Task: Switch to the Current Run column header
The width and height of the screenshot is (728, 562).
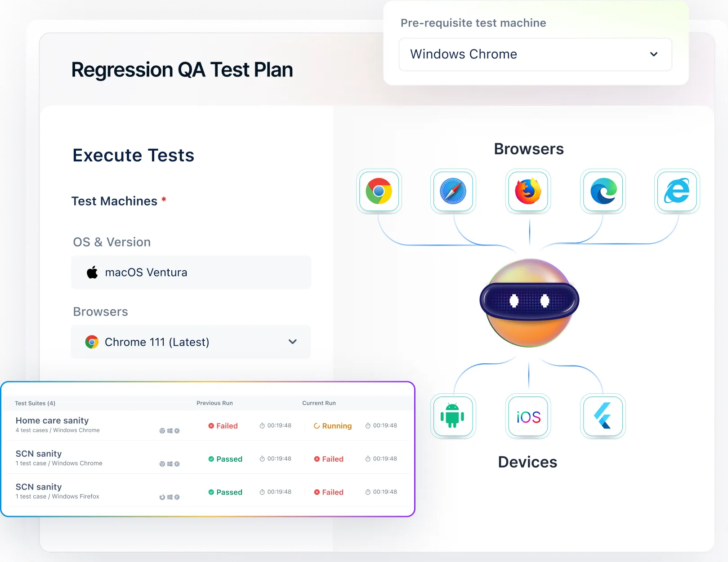Action: tap(319, 403)
